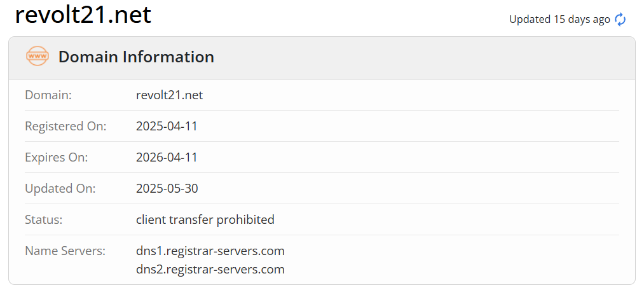This screenshot has height=290, width=644.
Task: Click the refresh icon beside the update timestamp
Action: tap(620, 20)
